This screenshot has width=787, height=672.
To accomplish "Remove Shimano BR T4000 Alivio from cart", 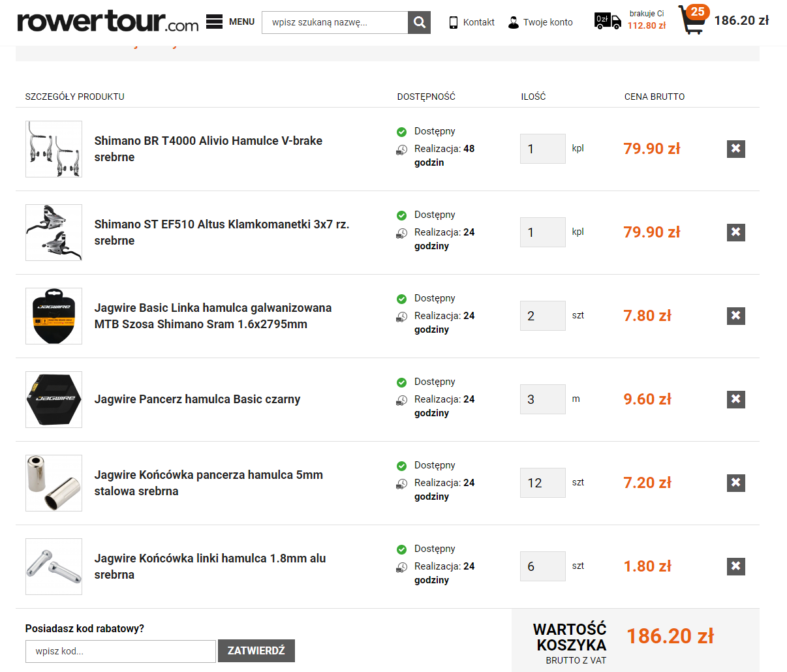I will [x=735, y=149].
